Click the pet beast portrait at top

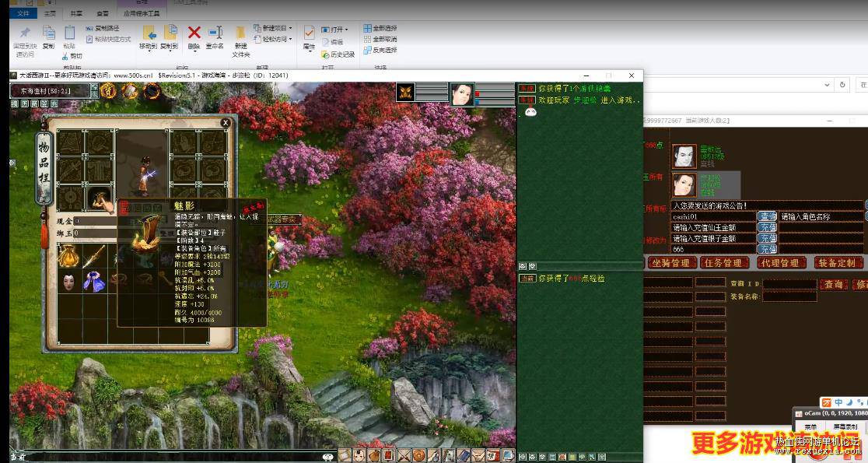(406, 92)
